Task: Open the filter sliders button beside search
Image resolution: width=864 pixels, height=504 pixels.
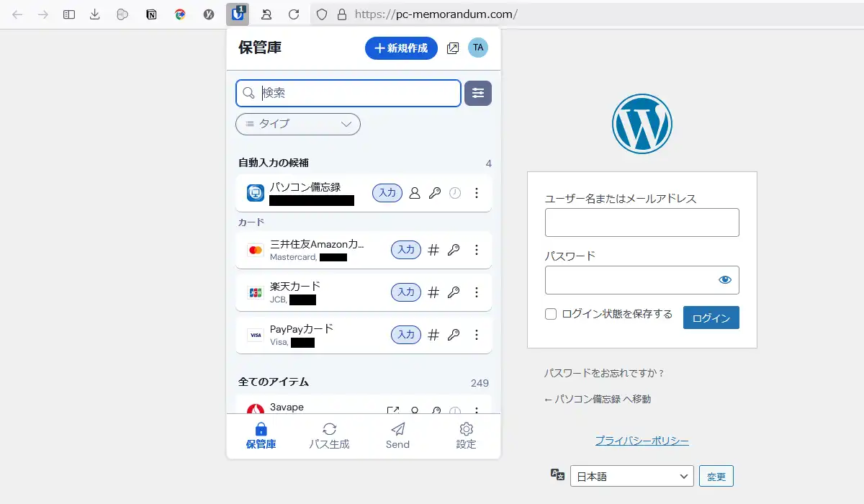Action: point(478,93)
